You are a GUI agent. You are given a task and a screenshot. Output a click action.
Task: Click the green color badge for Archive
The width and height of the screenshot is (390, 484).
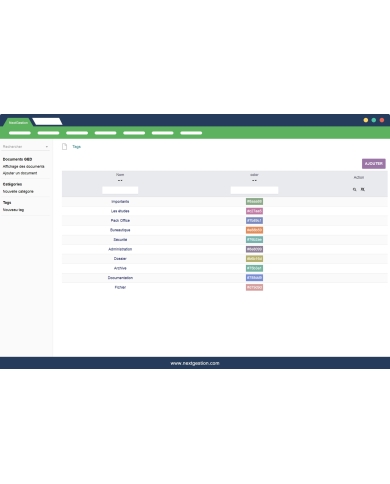[x=254, y=268]
